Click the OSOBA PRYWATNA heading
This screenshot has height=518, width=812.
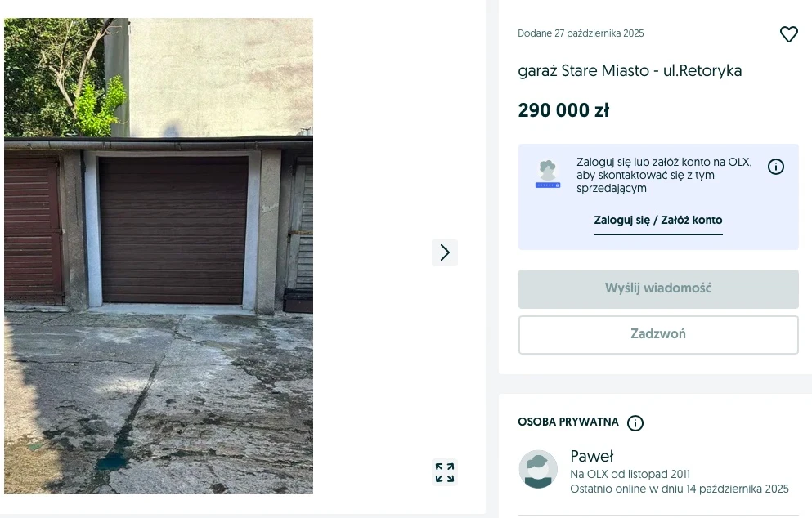click(x=568, y=422)
